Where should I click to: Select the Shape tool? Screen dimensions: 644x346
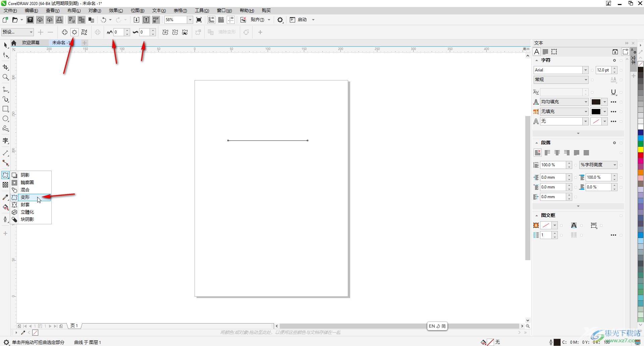(x=5, y=55)
